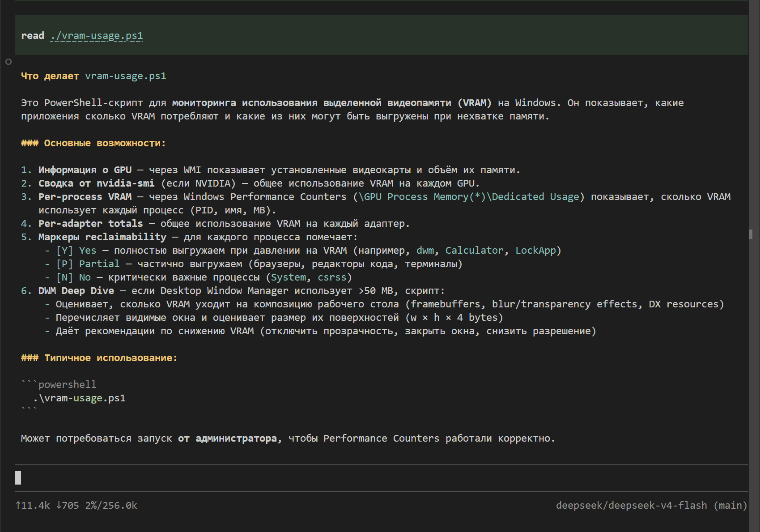Click the bold "Сводка от nvidia-smi" item

[97, 183]
